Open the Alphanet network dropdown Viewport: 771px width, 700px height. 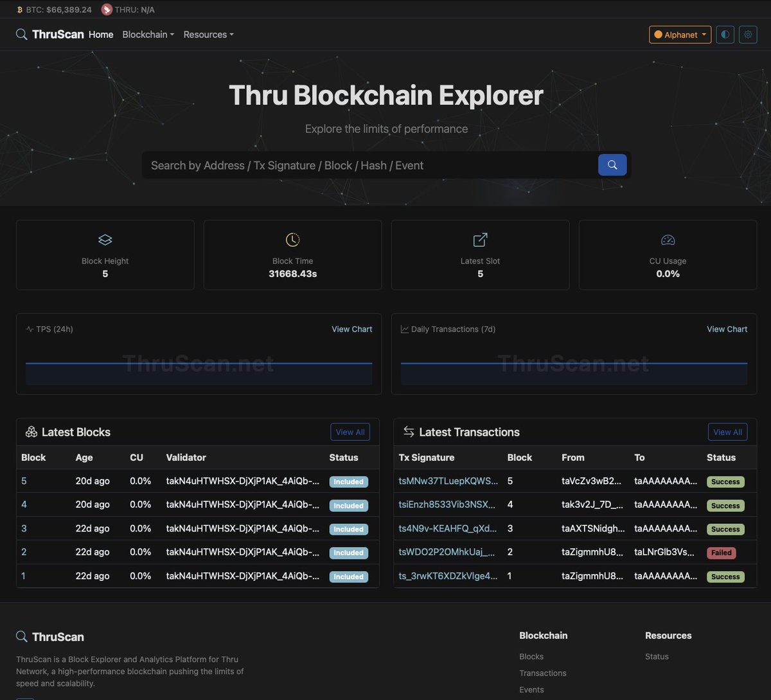(680, 35)
